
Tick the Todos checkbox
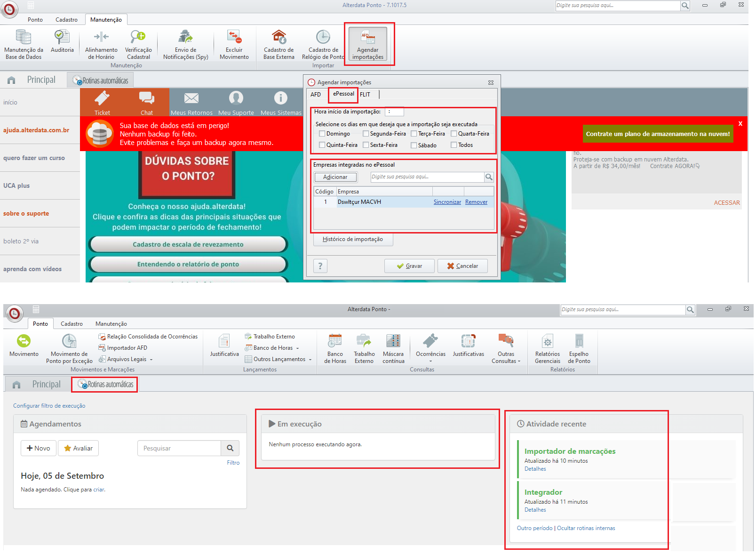(x=454, y=145)
